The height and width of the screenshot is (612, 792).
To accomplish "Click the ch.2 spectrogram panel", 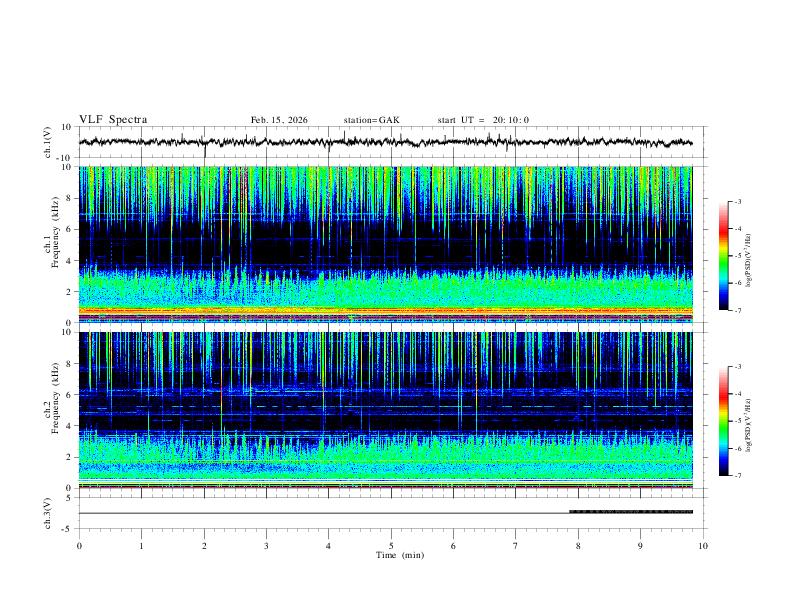I will [x=385, y=410].
